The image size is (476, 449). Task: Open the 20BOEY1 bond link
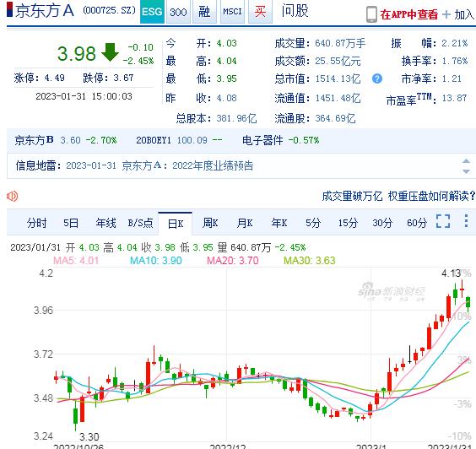click(154, 140)
